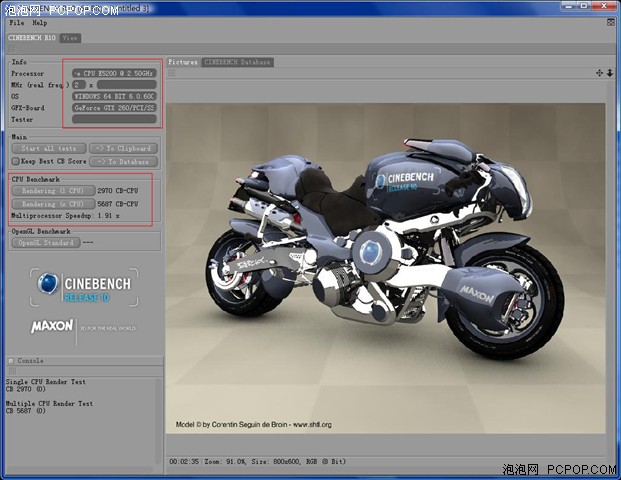Click the grip handle in Console panel
Screen dimensions: 621x480
pos(12,371)
